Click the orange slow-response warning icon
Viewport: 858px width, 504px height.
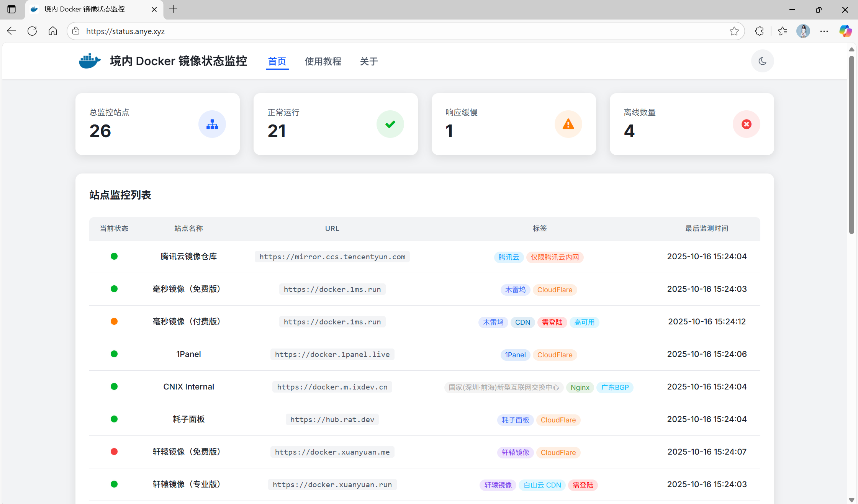click(x=568, y=124)
